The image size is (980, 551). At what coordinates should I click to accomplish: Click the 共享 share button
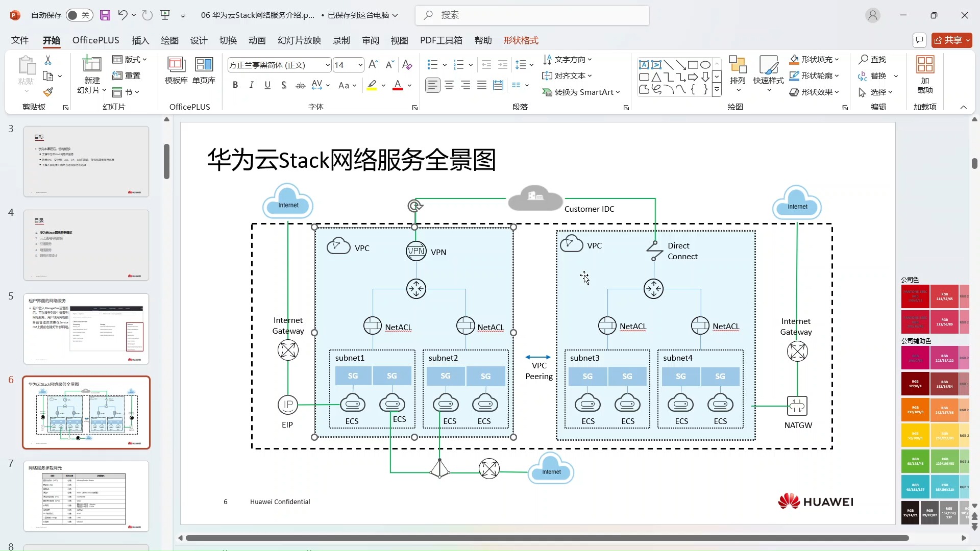[x=952, y=40]
